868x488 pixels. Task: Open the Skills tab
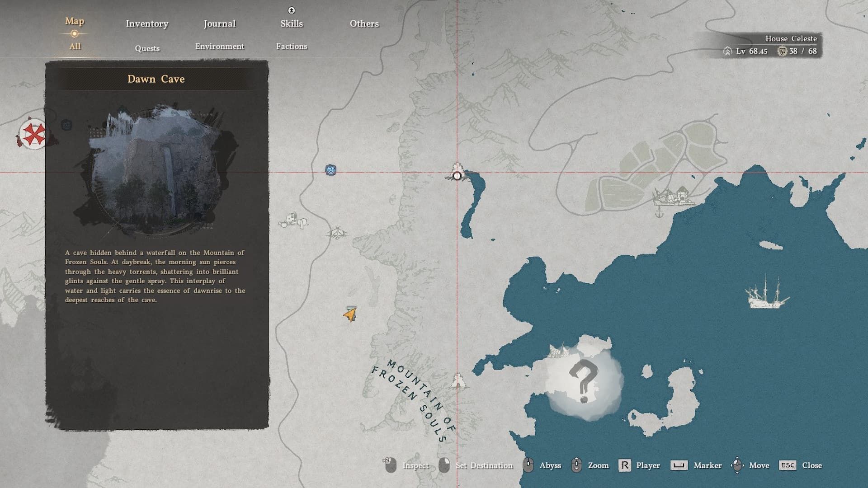(292, 23)
